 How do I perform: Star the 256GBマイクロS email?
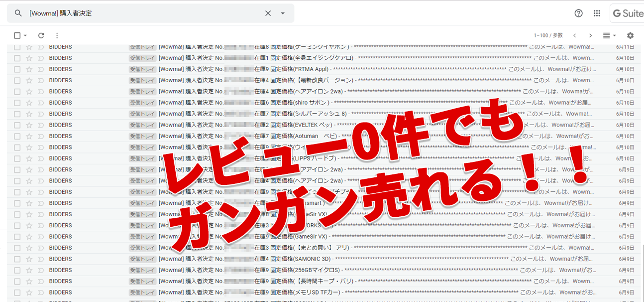pyautogui.click(x=29, y=270)
